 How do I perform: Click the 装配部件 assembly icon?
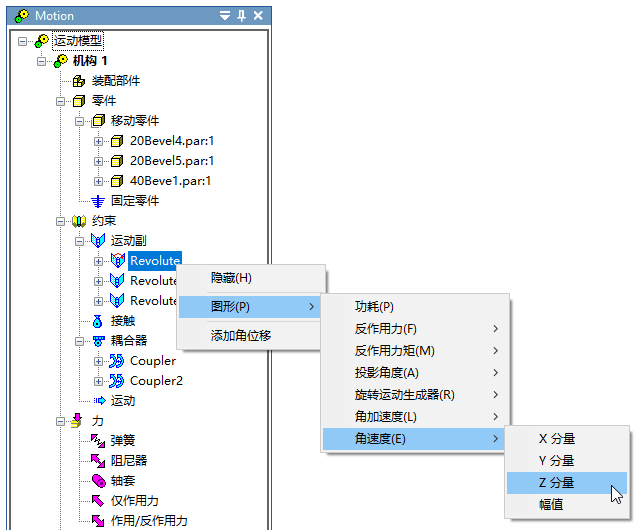[79, 81]
